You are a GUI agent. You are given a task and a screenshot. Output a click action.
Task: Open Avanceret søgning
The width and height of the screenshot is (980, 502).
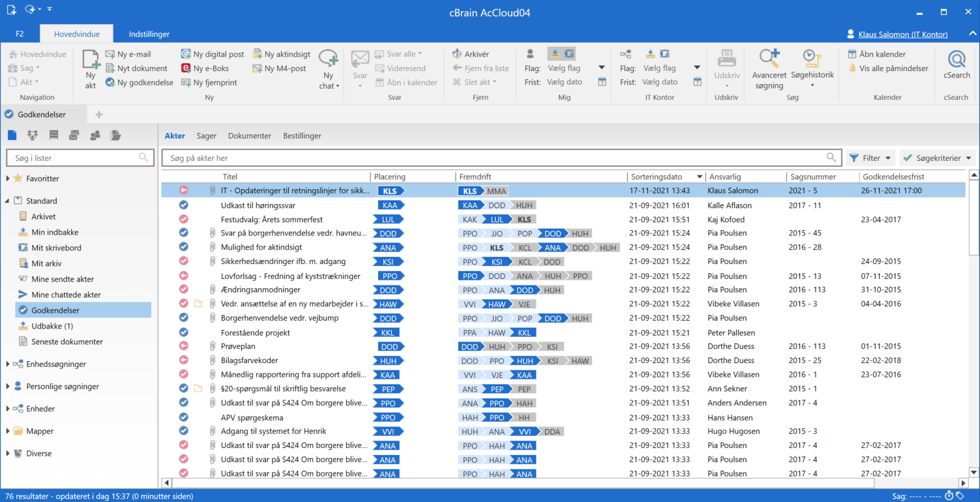pyautogui.click(x=769, y=69)
